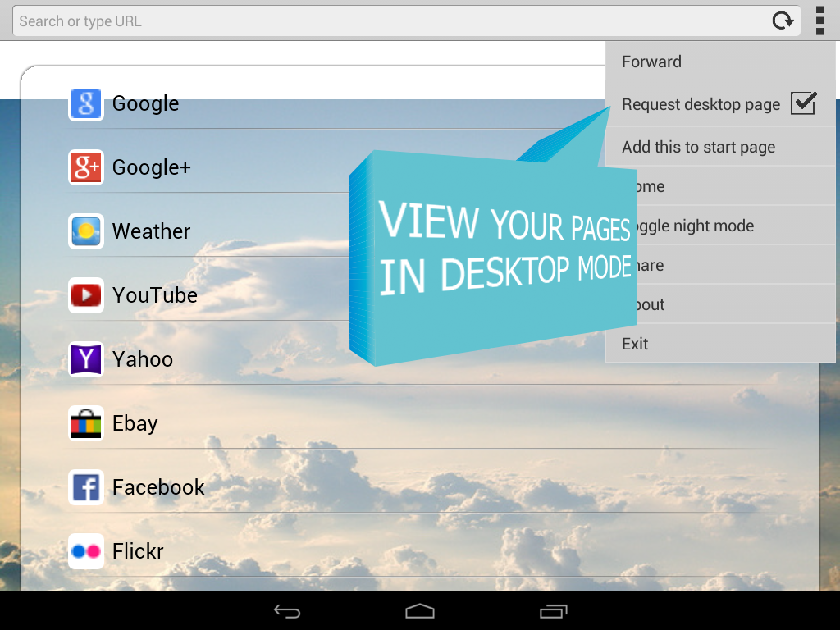
Task: Open the Flickr bookmark icon
Action: tap(85, 551)
